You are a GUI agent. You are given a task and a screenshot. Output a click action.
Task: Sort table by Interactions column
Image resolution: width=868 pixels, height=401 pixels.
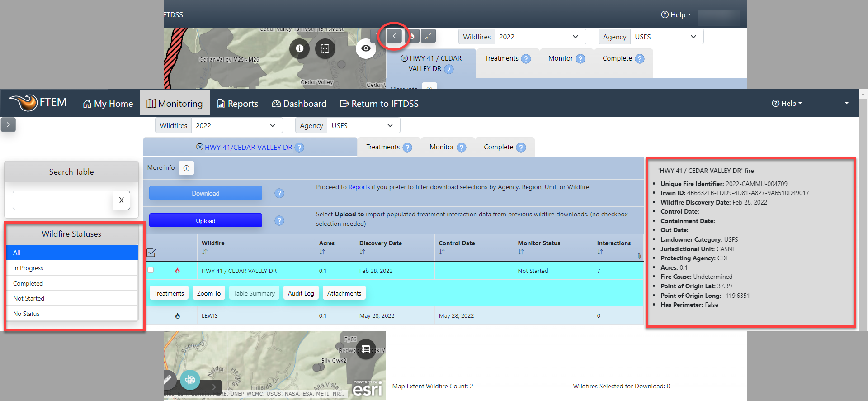(x=600, y=252)
